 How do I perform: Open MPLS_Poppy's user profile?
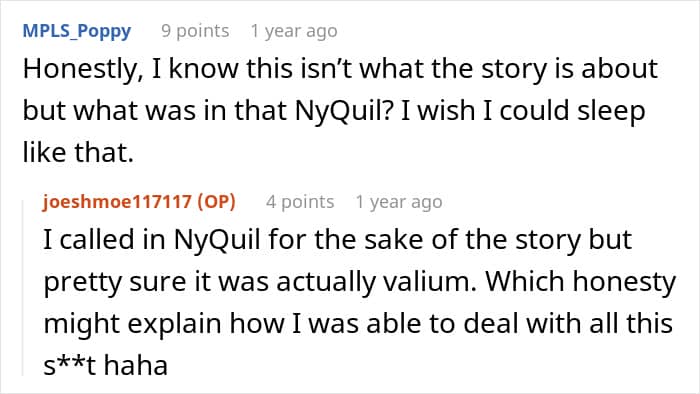tap(77, 31)
